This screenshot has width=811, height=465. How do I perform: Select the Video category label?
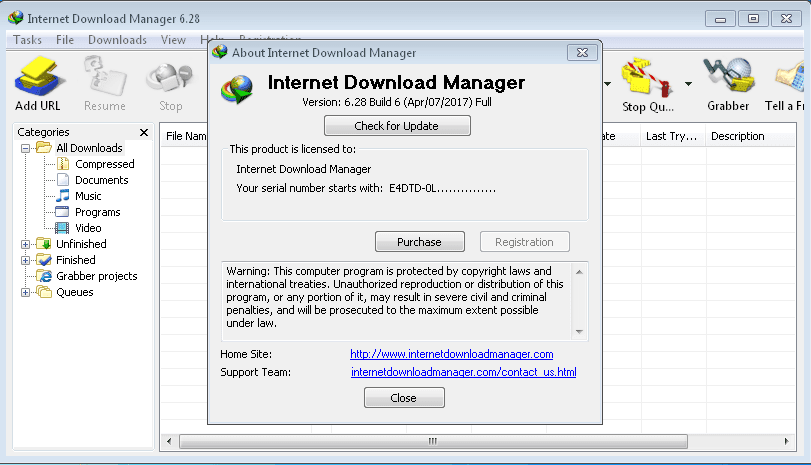point(88,228)
